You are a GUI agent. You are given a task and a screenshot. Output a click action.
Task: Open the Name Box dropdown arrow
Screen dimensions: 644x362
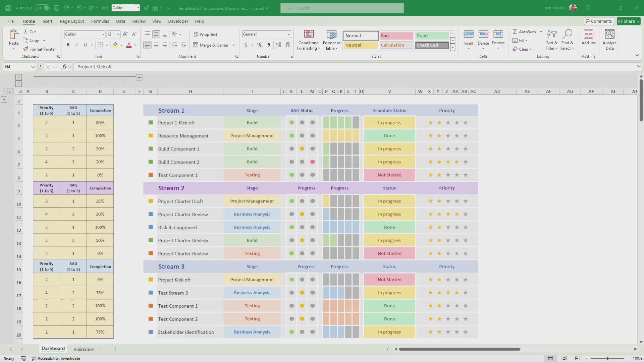pyautogui.click(x=33, y=67)
